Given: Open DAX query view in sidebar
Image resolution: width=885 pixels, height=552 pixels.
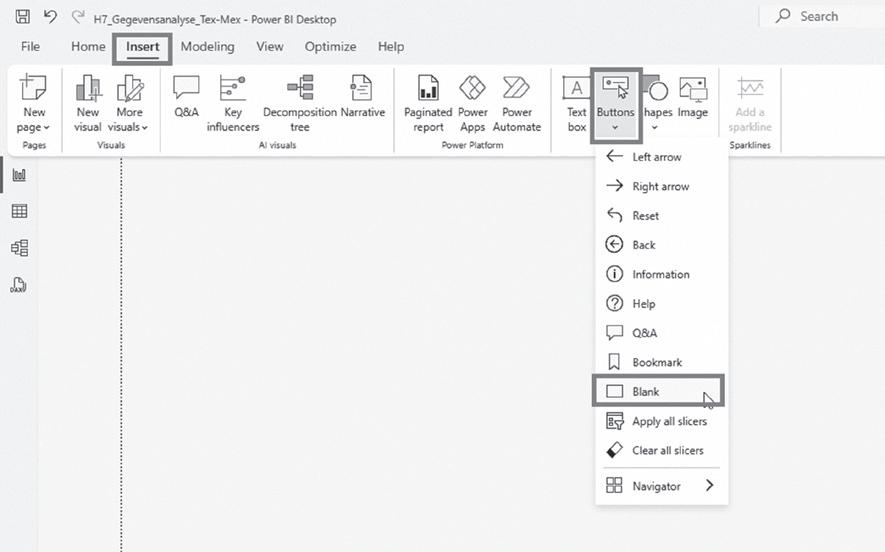Looking at the screenshot, I should click(x=19, y=285).
